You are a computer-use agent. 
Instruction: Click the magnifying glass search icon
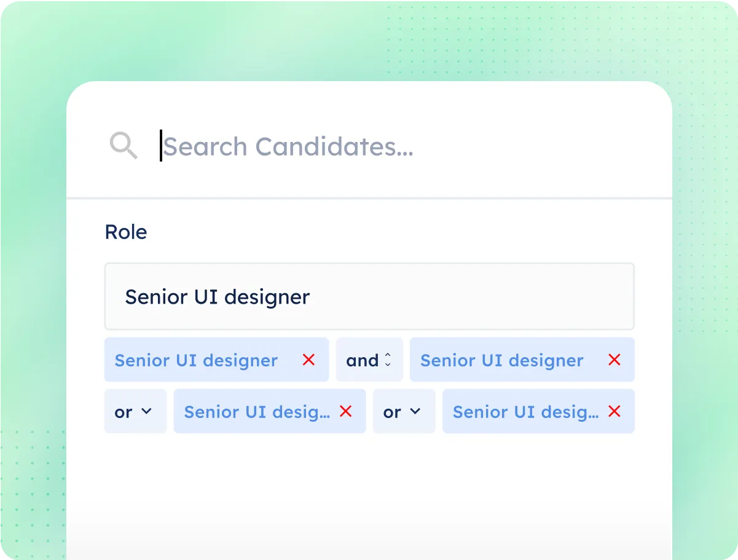coord(124,146)
